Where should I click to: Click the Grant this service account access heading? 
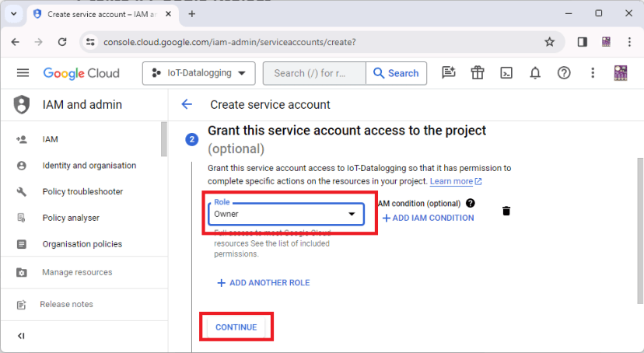347,139
